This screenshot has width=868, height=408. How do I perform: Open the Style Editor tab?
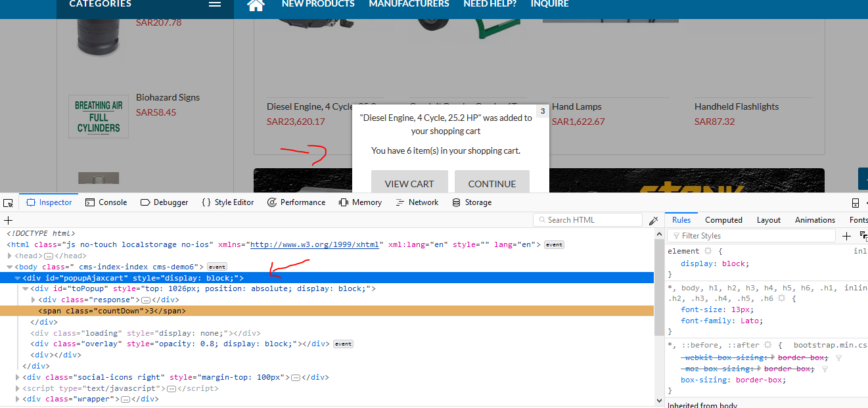pos(227,202)
